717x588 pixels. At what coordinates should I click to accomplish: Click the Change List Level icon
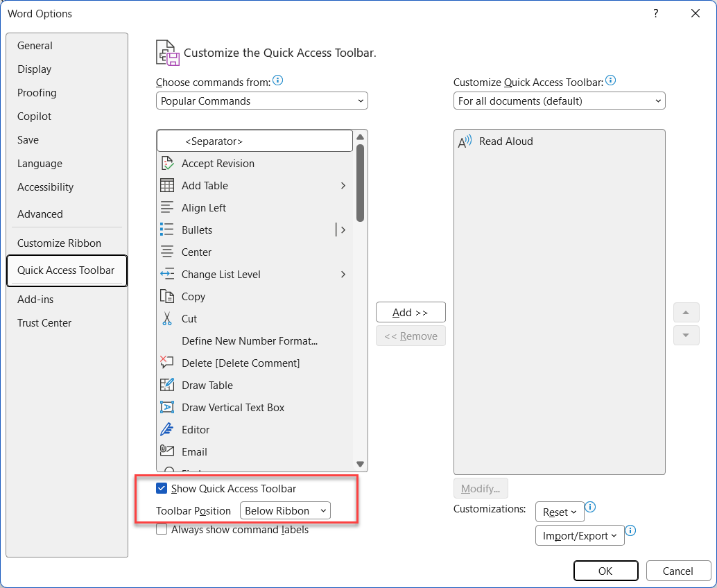coord(167,274)
